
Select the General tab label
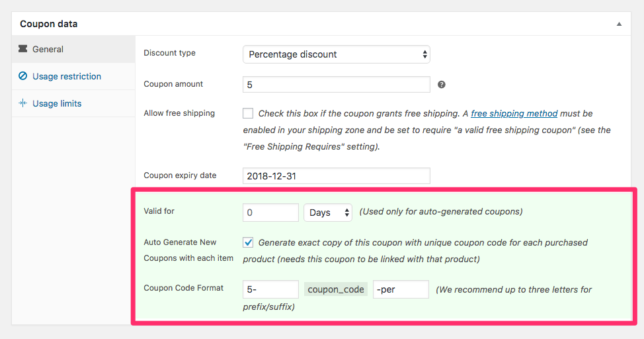(x=48, y=49)
